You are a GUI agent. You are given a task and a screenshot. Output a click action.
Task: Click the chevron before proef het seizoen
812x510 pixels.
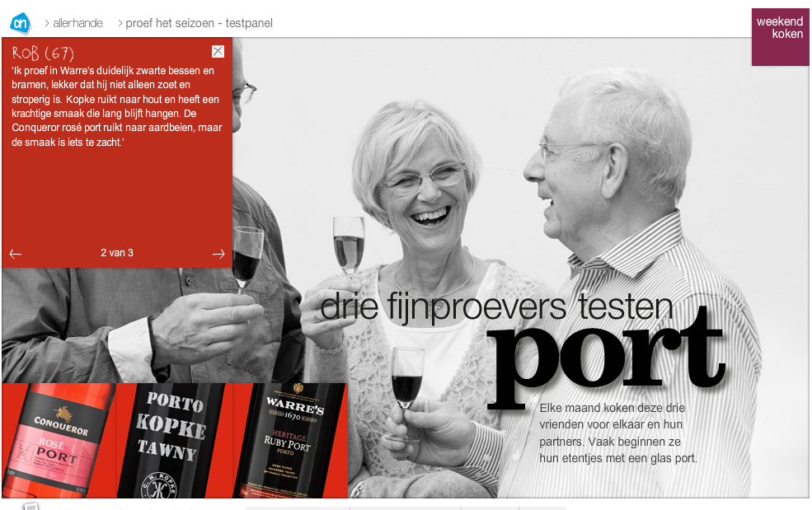click(120, 23)
